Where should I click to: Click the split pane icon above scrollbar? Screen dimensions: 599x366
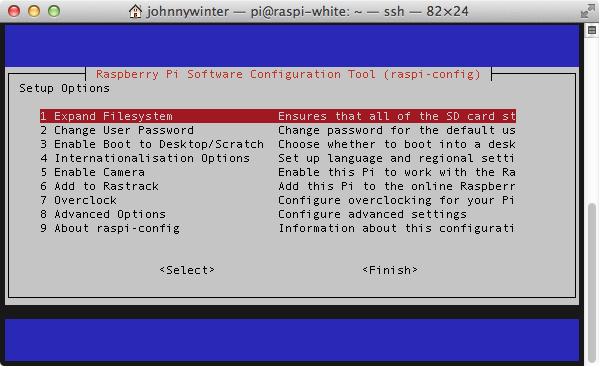pos(592,30)
